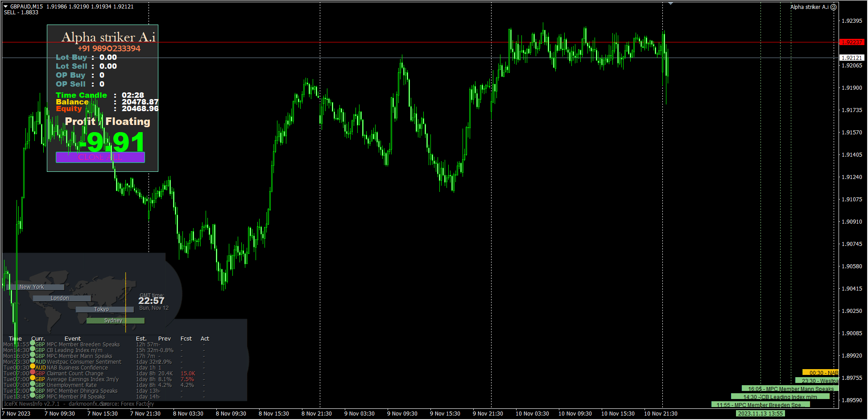Click the green impact dot for Unemployment Rate
Screen dimensions: 868x420
pos(33,384)
